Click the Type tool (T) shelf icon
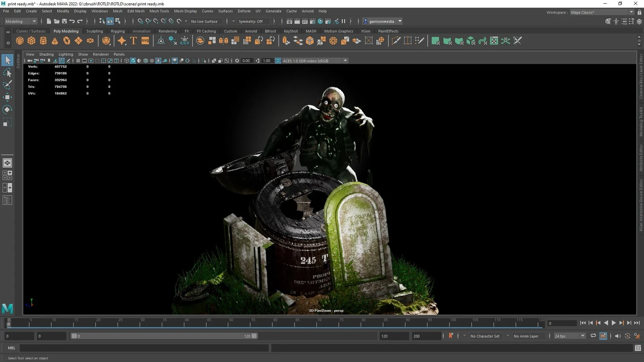The height and width of the screenshot is (362, 644). 133,40
